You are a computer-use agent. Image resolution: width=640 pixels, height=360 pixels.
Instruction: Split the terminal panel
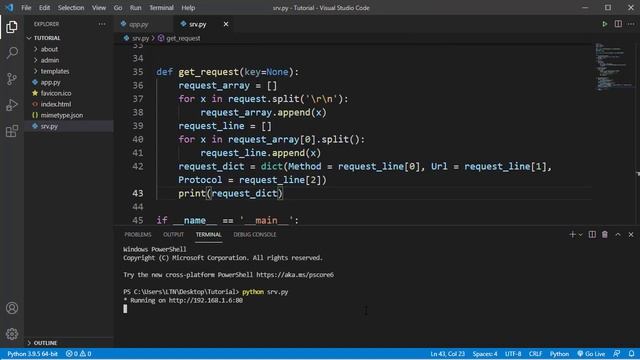592,234
